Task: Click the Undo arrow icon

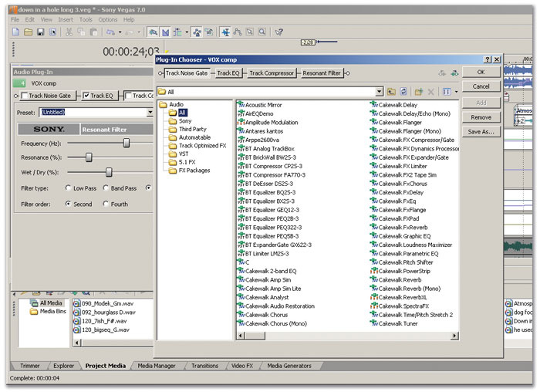Action: (110, 32)
